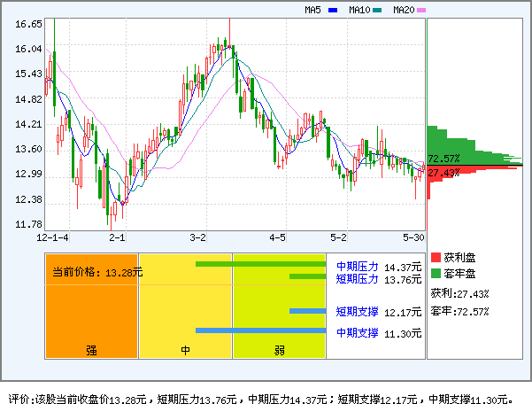Click the 16.65 price axis label

(28, 24)
